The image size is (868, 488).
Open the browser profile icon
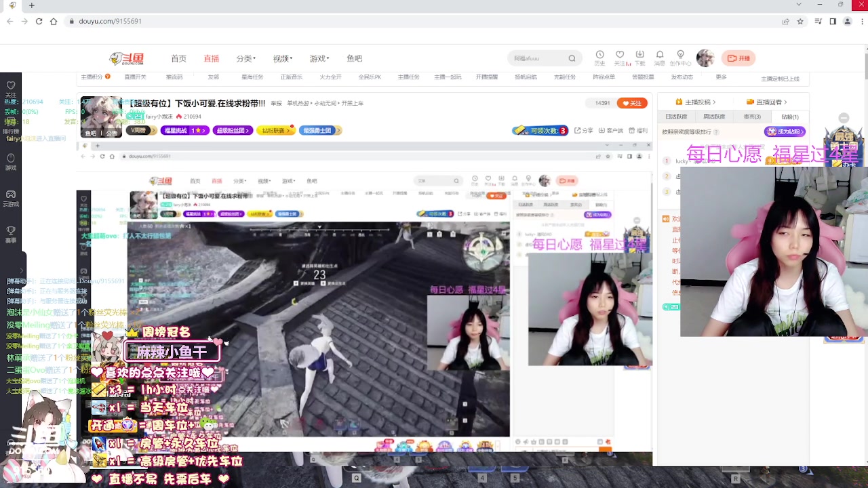pyautogui.click(x=847, y=21)
